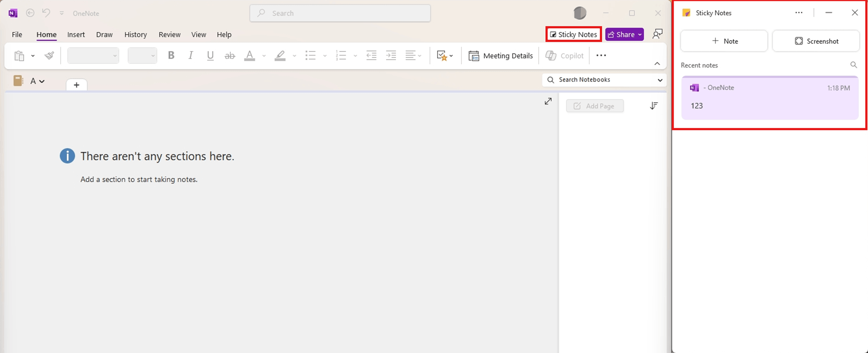The image size is (868, 353).
Task: Click the Sticky Notes button in OneNote
Action: pyautogui.click(x=573, y=34)
